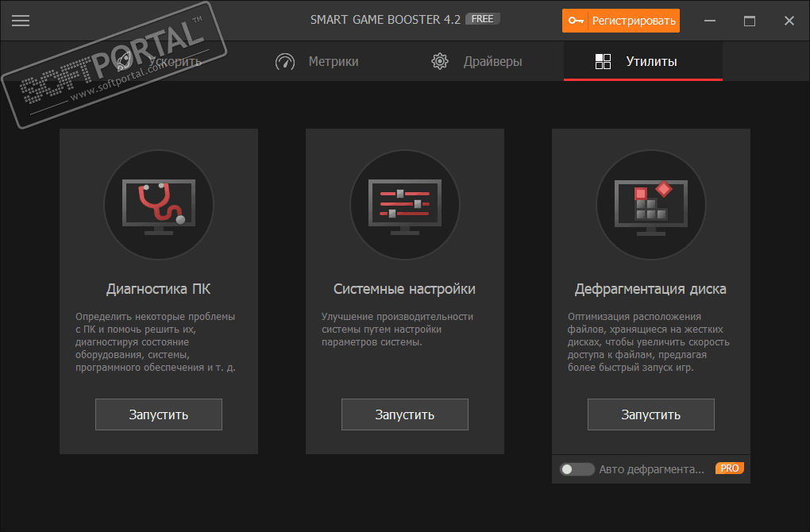
Task: Click the speedometer Метрики icon
Action: pos(284,61)
